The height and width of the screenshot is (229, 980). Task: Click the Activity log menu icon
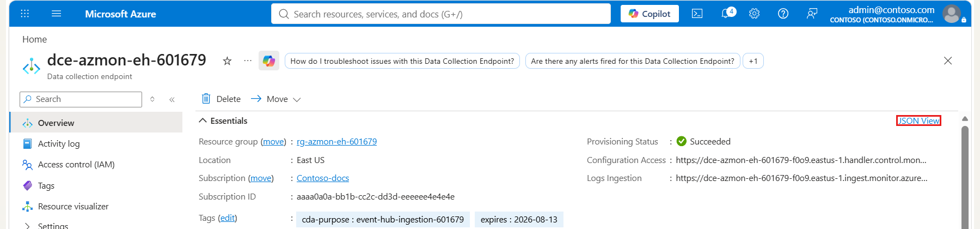27,143
